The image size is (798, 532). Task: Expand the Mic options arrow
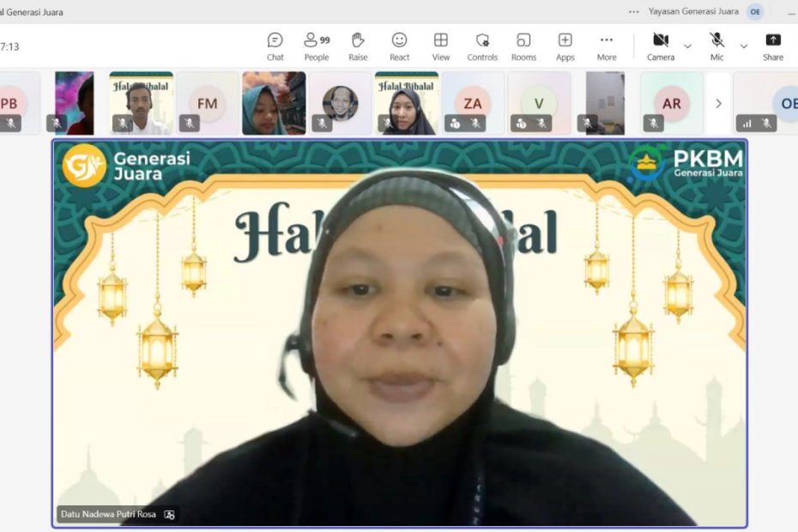tap(743, 45)
